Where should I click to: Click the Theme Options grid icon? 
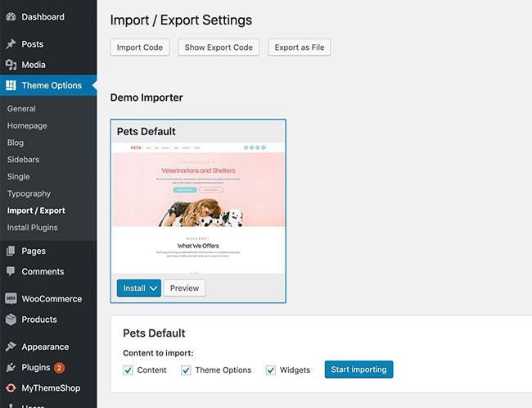(11, 85)
